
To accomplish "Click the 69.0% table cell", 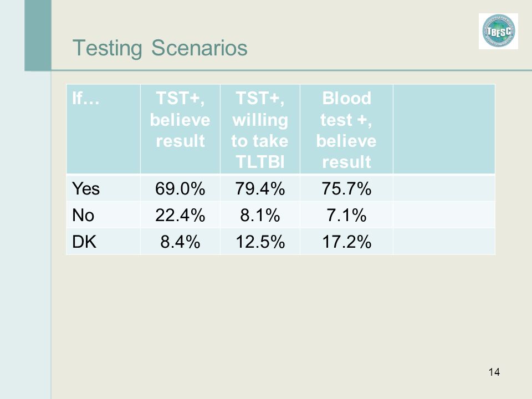I will [x=180, y=188].
